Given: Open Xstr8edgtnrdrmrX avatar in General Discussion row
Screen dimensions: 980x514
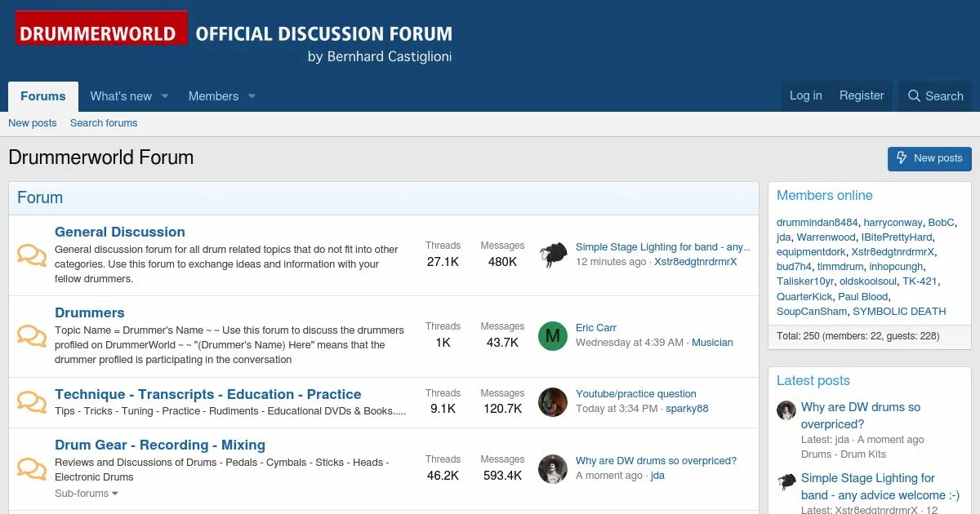Looking at the screenshot, I should (x=553, y=255).
